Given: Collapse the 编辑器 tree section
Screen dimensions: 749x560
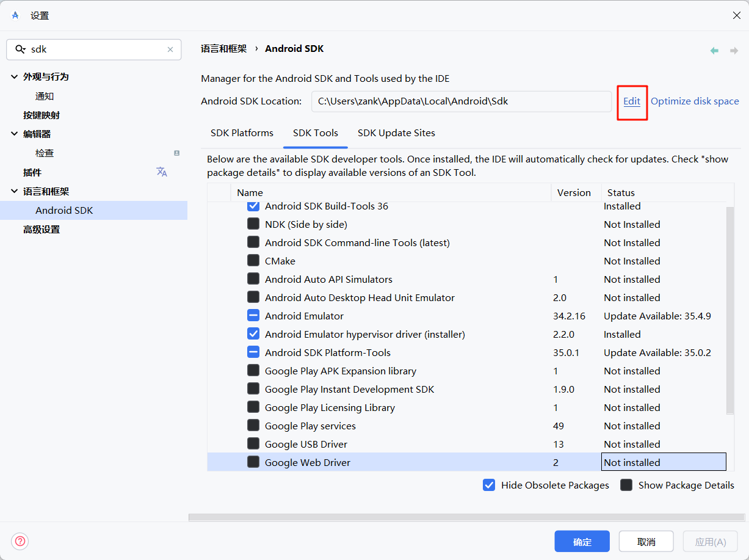Looking at the screenshot, I should [x=15, y=134].
